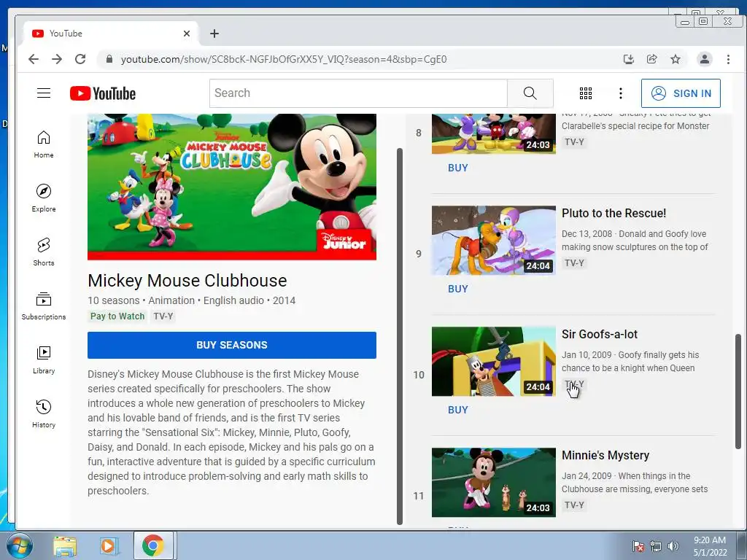This screenshot has width=747, height=560.
Task: Click "10 seasons" metadata text
Action: [x=113, y=300]
